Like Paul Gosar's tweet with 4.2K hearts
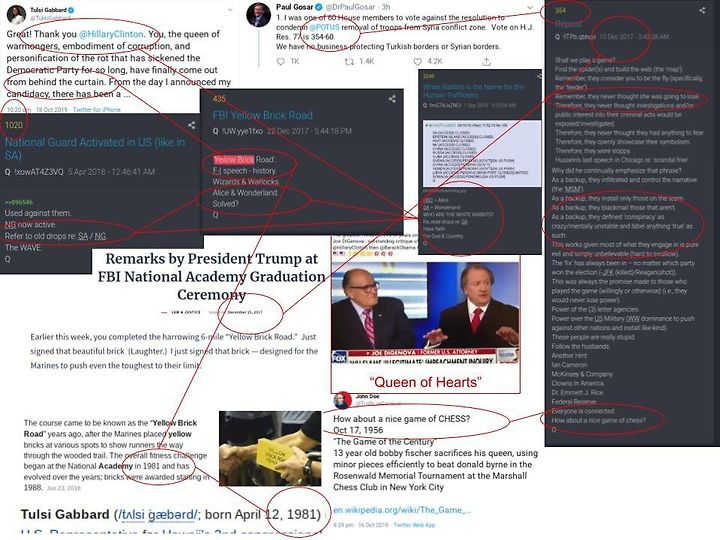Screen dimensions: 720x540 point(417,62)
